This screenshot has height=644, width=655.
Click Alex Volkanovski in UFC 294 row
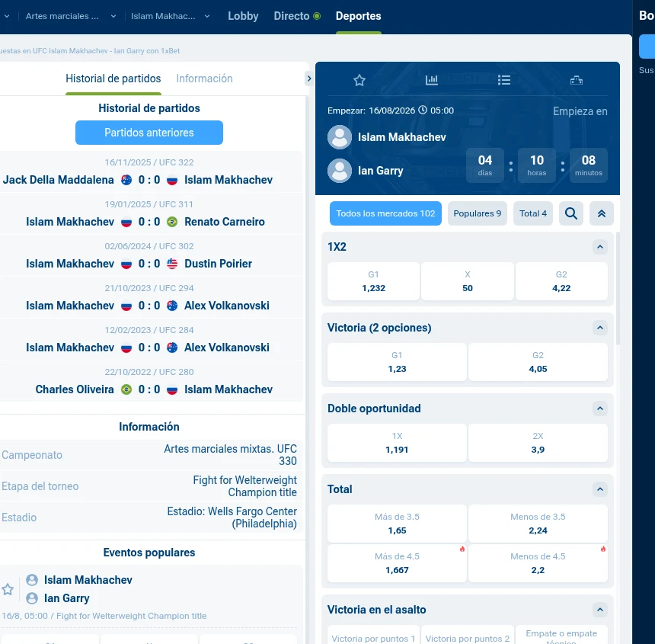(x=227, y=306)
